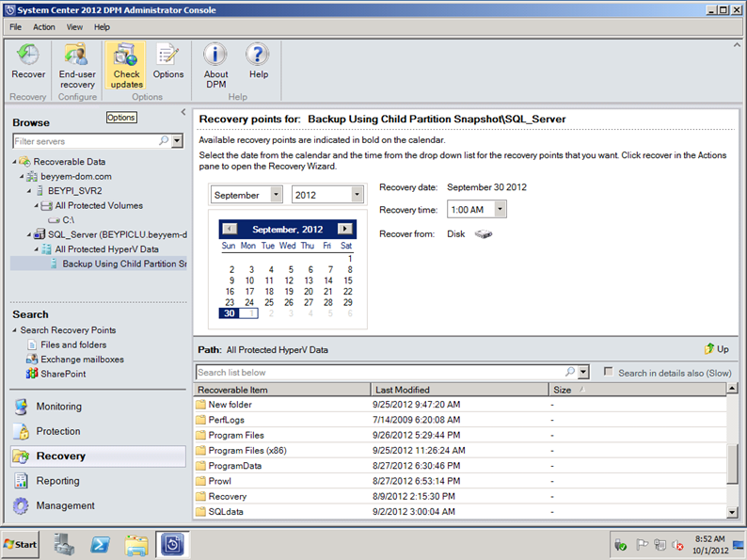The height and width of the screenshot is (560, 747).
Task: Click the muted speaker tray icon
Action: coord(677,545)
